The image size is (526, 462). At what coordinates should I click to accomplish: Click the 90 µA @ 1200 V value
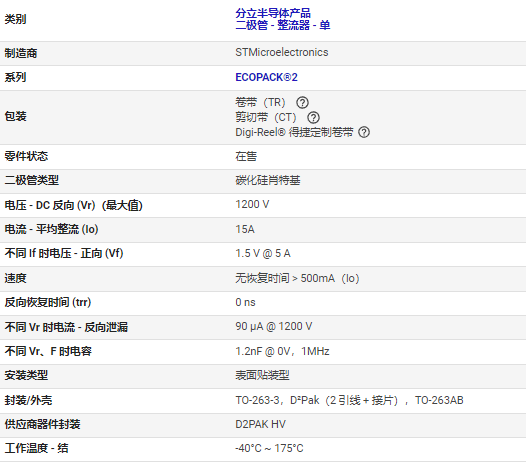[274, 326]
